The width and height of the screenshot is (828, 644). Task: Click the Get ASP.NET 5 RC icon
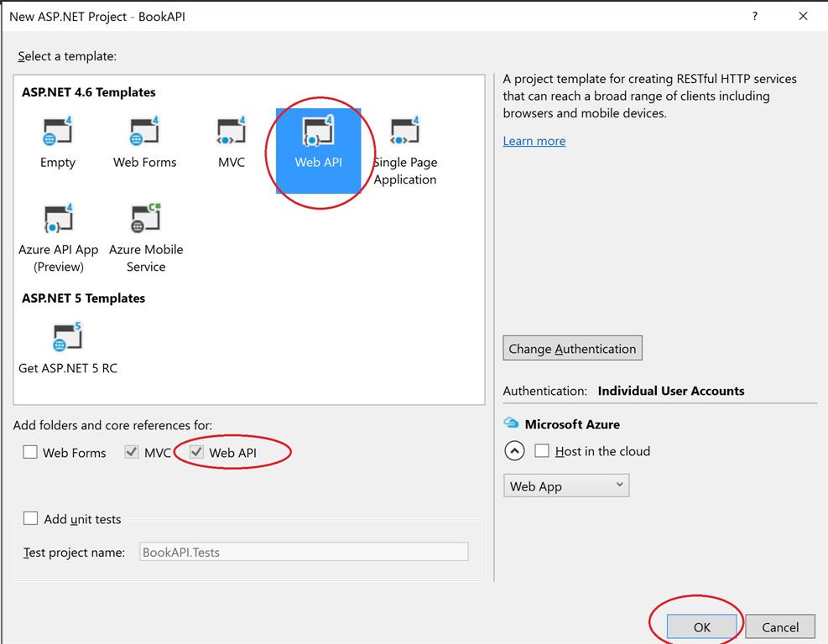(x=67, y=337)
